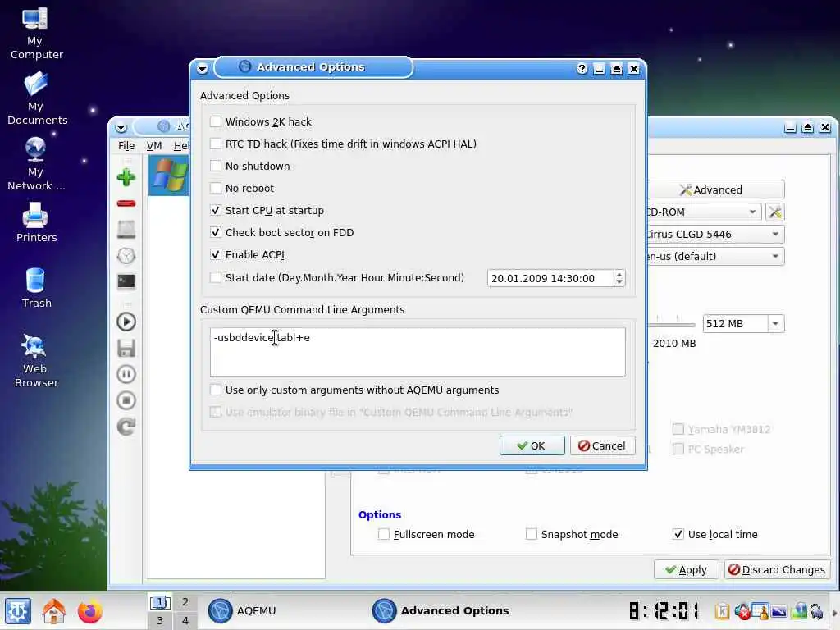Click the memory size slider track
840x630 pixels.
pyautogui.click(x=672, y=325)
